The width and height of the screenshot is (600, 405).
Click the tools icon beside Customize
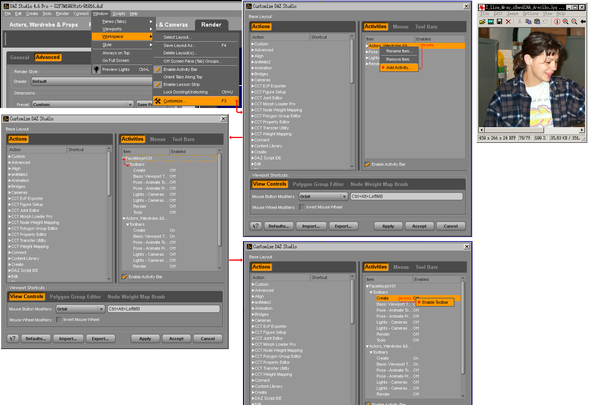[158, 101]
